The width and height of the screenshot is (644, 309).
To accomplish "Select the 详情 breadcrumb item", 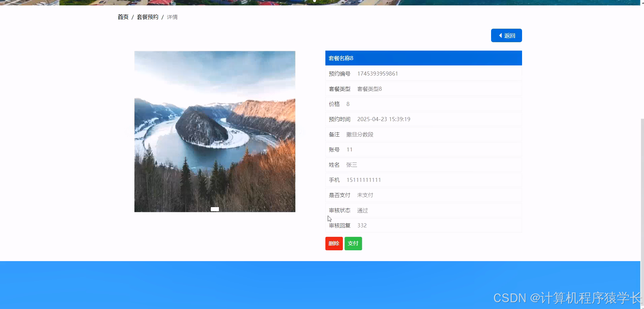I will pos(172,17).
